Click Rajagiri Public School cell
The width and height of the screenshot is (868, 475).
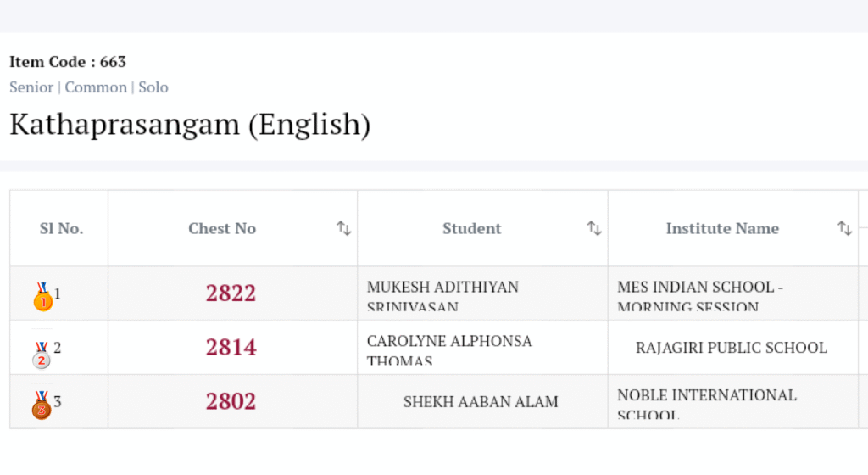coord(732,348)
